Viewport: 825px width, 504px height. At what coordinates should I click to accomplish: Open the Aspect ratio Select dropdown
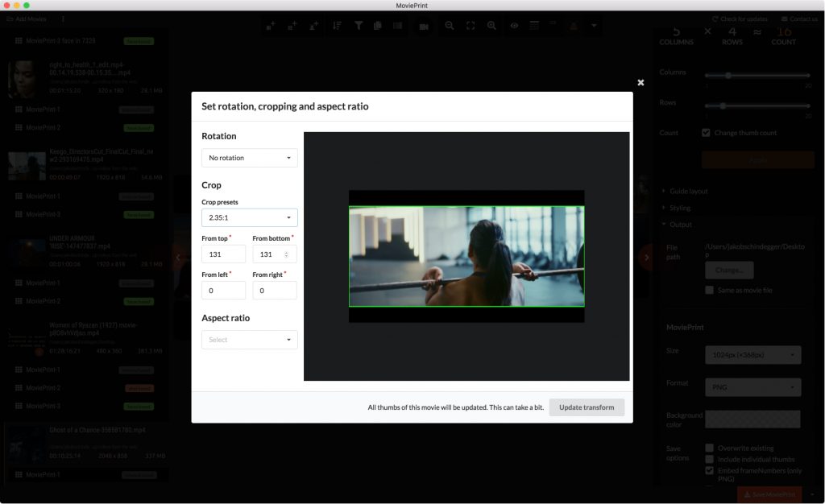(250, 340)
